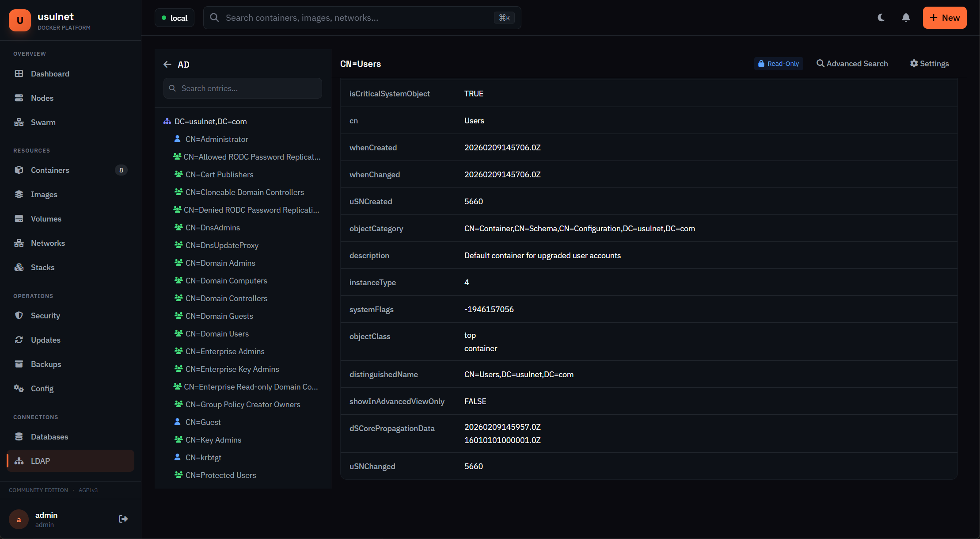
Task: Select CN=Domain Admins entry
Action: [x=220, y=263]
